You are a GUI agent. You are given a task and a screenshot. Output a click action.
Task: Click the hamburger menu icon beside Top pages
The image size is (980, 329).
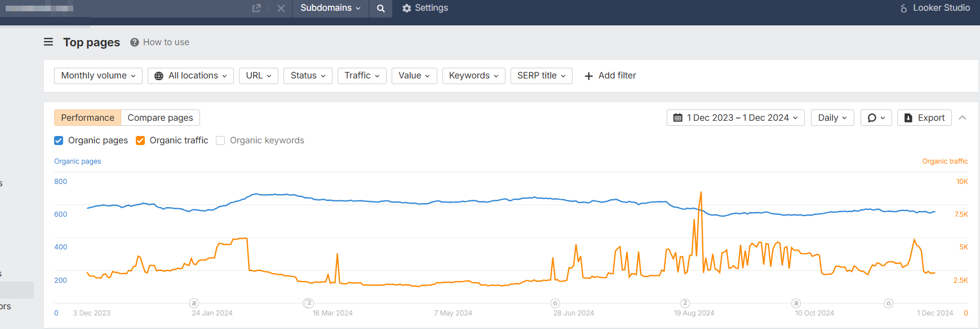tap(48, 42)
